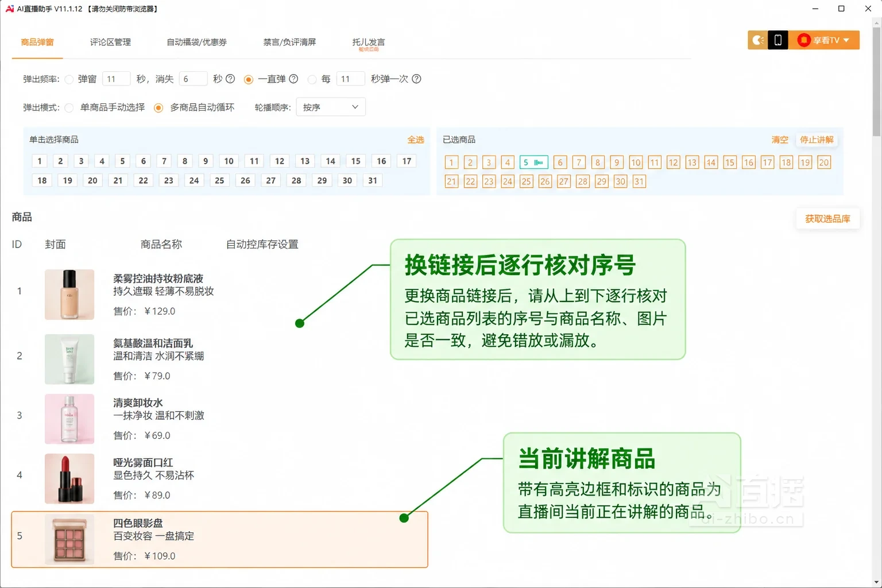This screenshot has width=882, height=588.
Task: Click the product name 四色眼影盘
Action: (138, 523)
